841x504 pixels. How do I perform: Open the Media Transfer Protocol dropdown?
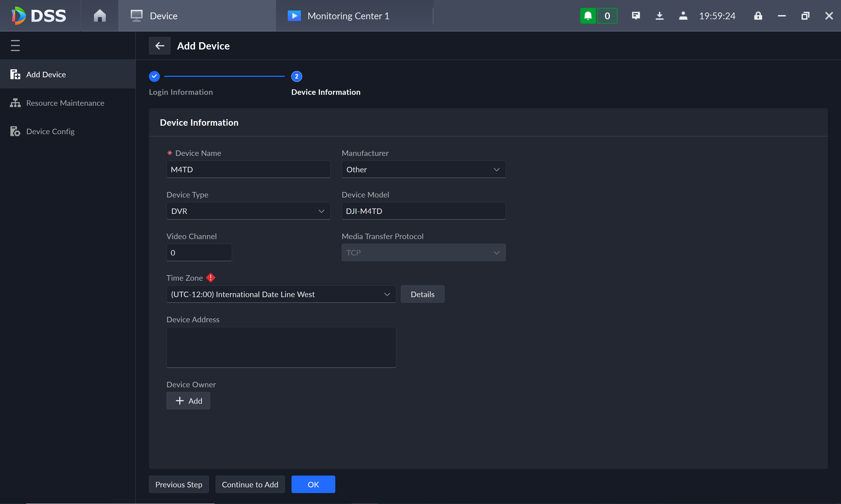pyautogui.click(x=424, y=253)
